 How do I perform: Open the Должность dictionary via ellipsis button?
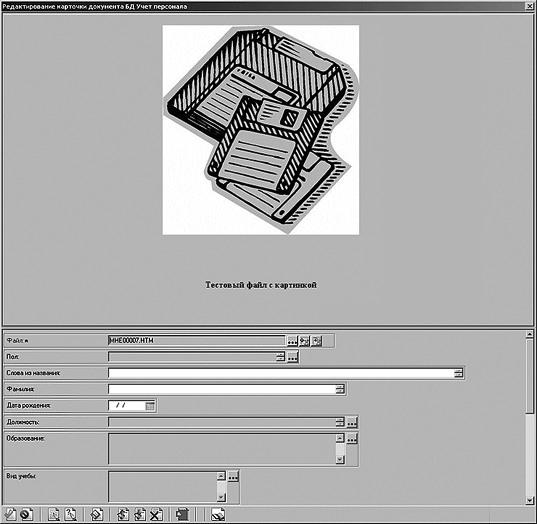pos(352,422)
